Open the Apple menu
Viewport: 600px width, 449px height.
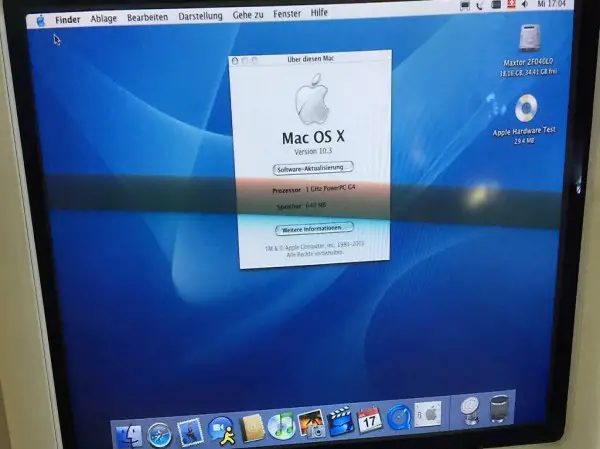point(40,19)
